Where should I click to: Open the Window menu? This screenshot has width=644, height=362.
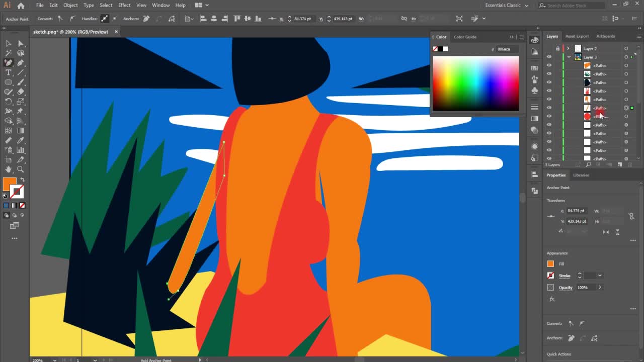click(161, 5)
